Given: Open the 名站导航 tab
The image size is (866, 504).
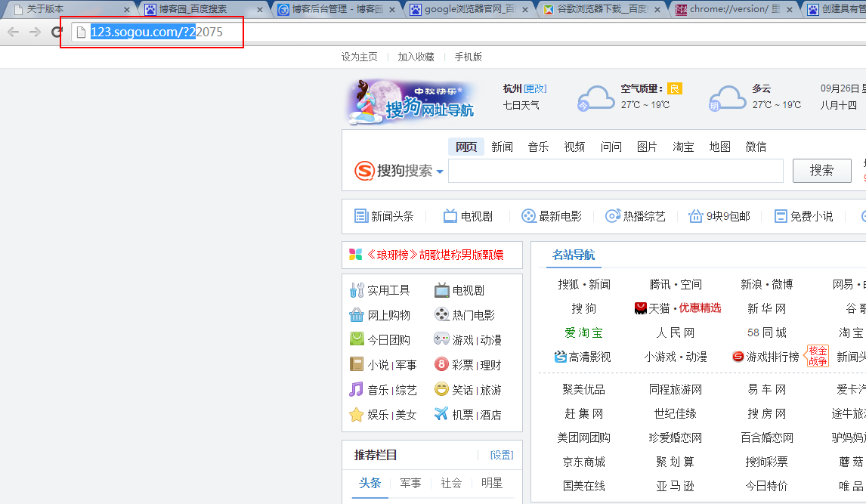Looking at the screenshot, I should pyautogui.click(x=574, y=255).
